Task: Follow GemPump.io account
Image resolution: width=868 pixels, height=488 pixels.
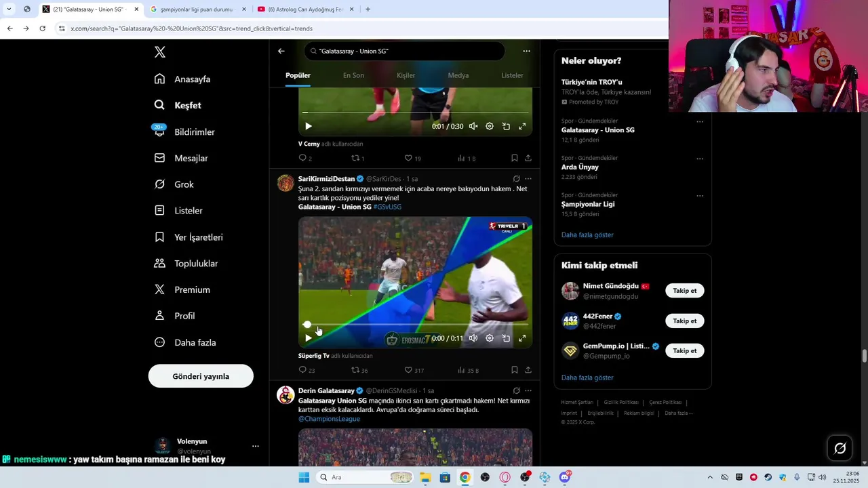Action: (x=685, y=350)
